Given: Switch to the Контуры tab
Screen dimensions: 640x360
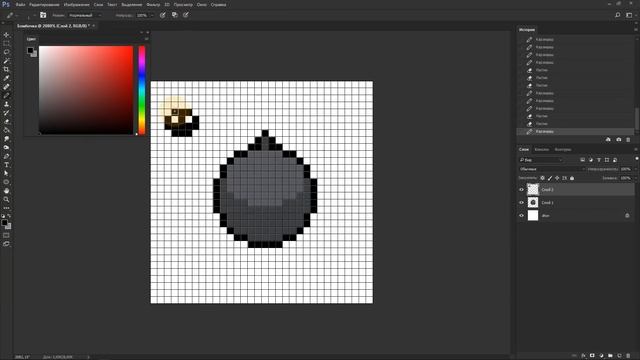Looking at the screenshot, I should point(563,149).
